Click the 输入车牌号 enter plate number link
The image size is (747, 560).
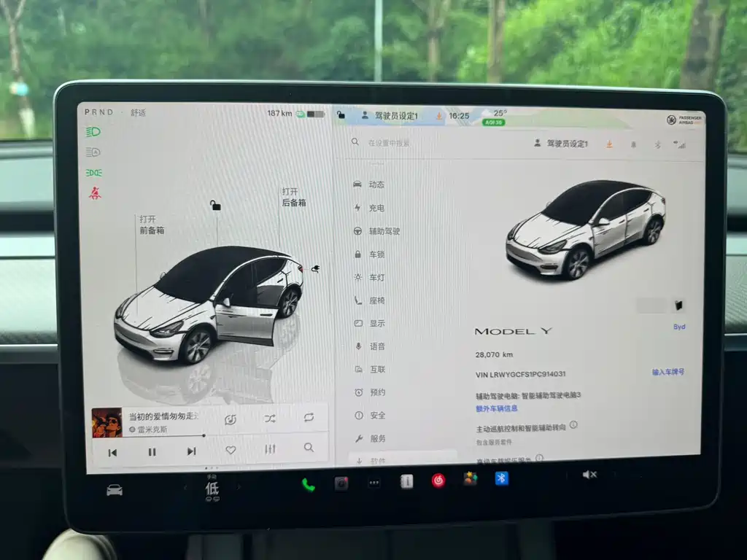(668, 372)
